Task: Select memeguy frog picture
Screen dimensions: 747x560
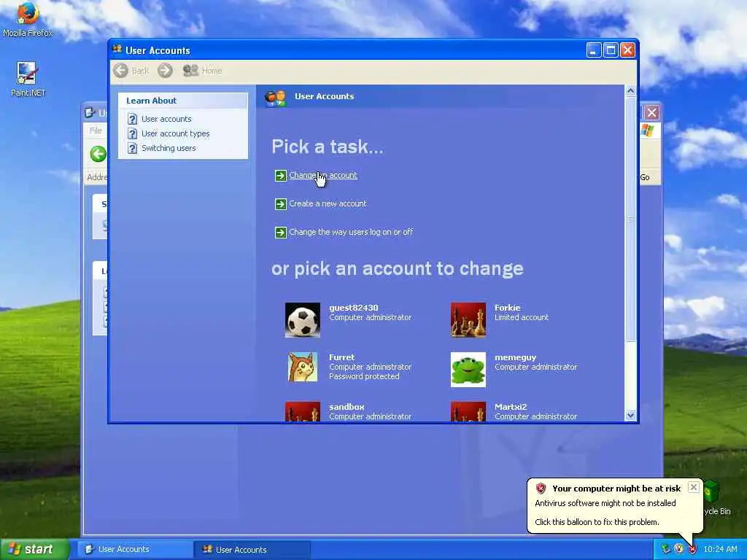Action: click(x=468, y=370)
